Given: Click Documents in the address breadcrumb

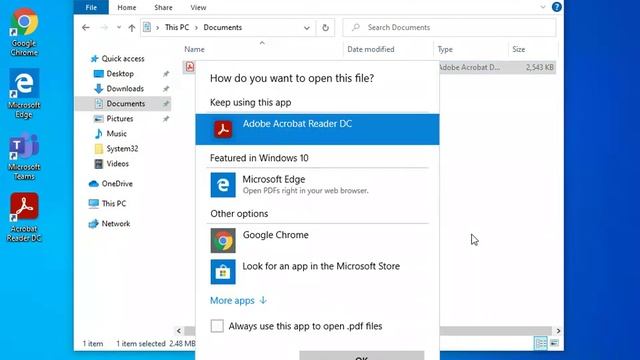Looking at the screenshot, I should pos(222,27).
